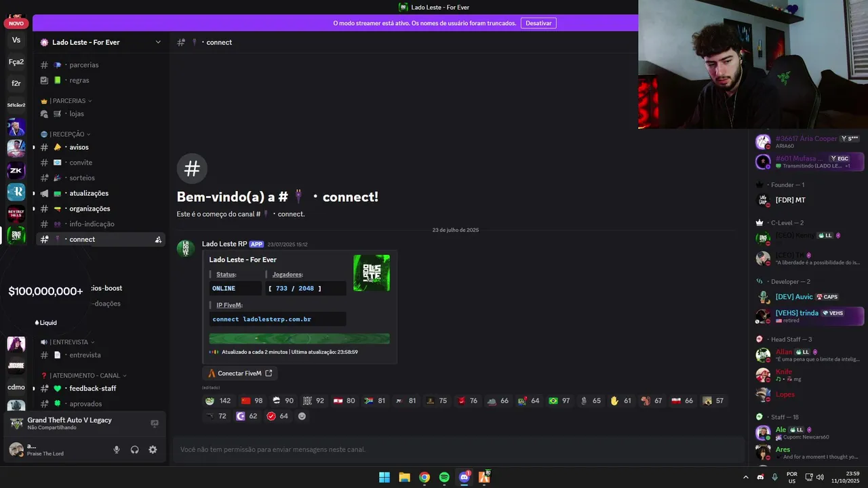Image resolution: width=868 pixels, height=488 pixels.
Task: Open the Beverly Hills server icon
Action: (16, 213)
